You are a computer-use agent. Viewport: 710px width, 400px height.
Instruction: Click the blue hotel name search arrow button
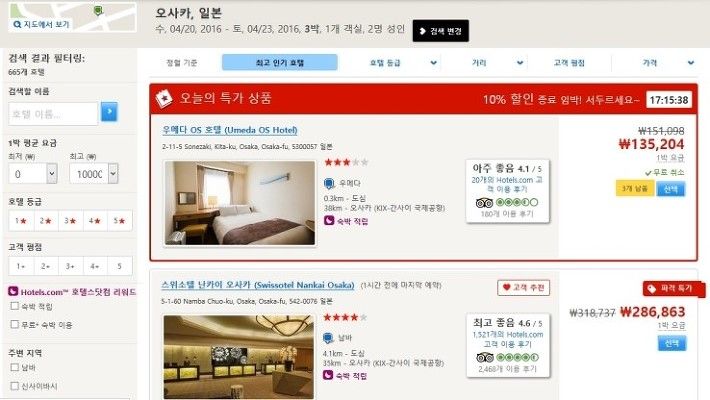click(x=109, y=112)
